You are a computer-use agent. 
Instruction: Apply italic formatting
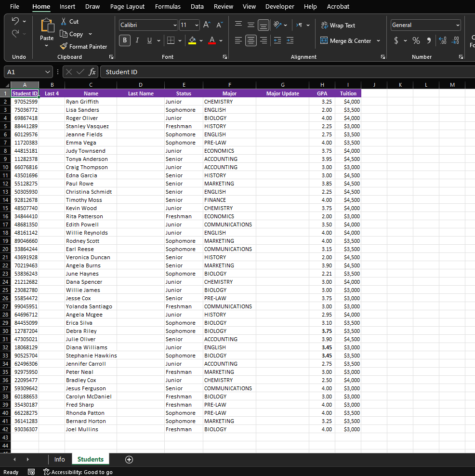[137, 40]
